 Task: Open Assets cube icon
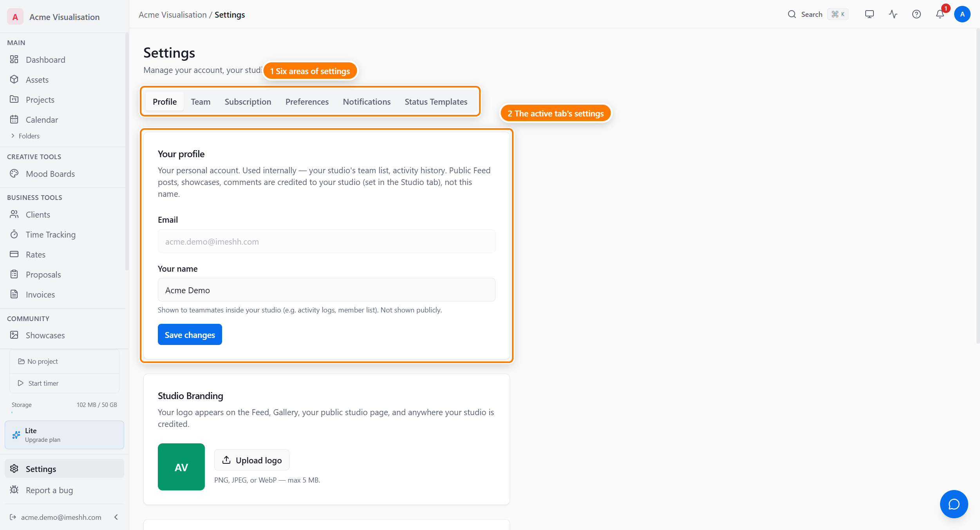(14, 79)
